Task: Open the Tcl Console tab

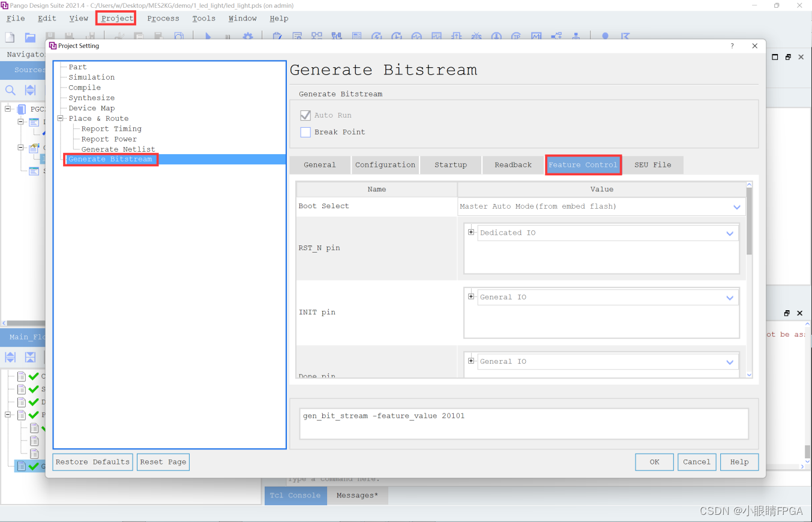Action: (295, 496)
